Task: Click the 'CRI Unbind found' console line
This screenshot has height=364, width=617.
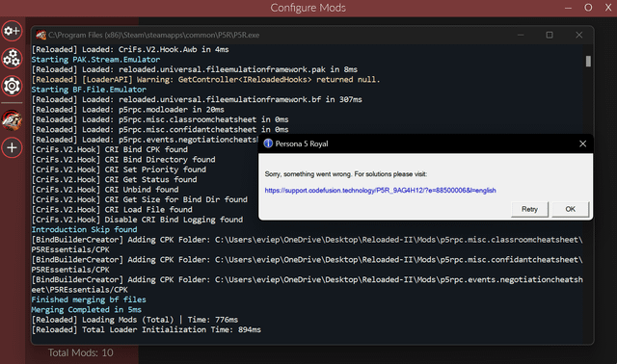Action: coord(105,190)
